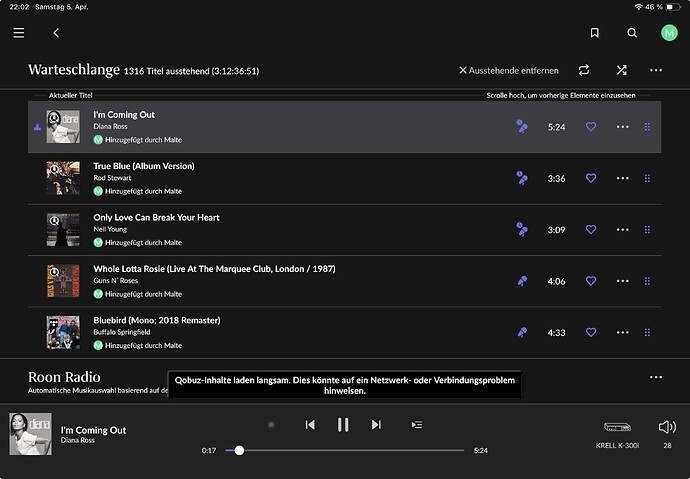
Task: Show lyrics icon for True Blue
Action: point(522,178)
